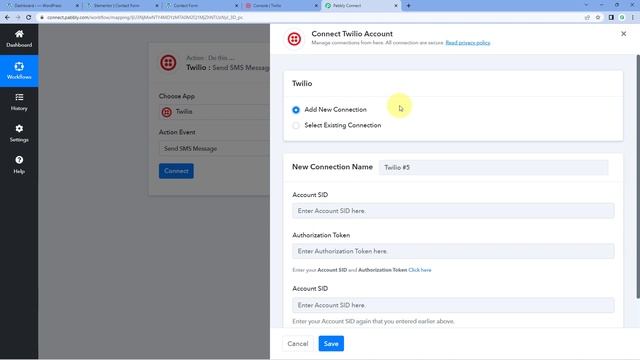The width and height of the screenshot is (640, 360).
Task: Click the Authorization Token input field
Action: click(x=453, y=251)
